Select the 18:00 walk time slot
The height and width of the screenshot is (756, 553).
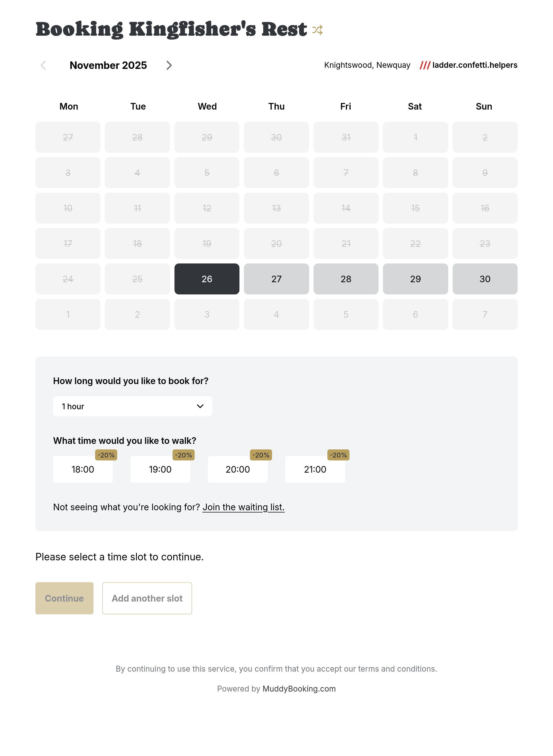(x=83, y=469)
